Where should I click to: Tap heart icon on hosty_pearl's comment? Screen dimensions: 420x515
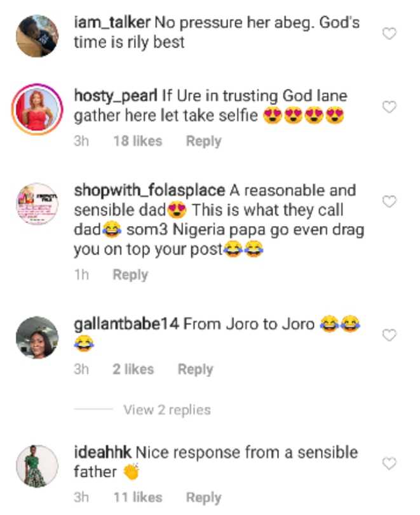pos(388,107)
